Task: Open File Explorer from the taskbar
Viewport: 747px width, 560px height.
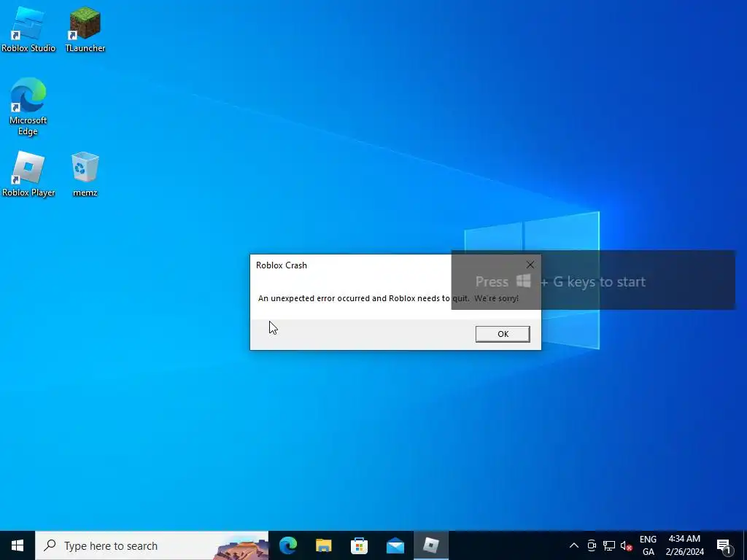Action: coord(323,545)
